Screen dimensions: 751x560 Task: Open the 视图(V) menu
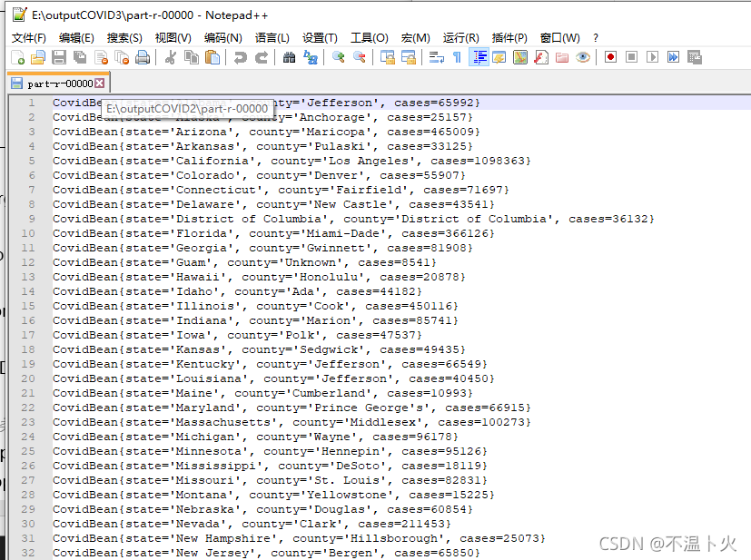click(x=173, y=38)
